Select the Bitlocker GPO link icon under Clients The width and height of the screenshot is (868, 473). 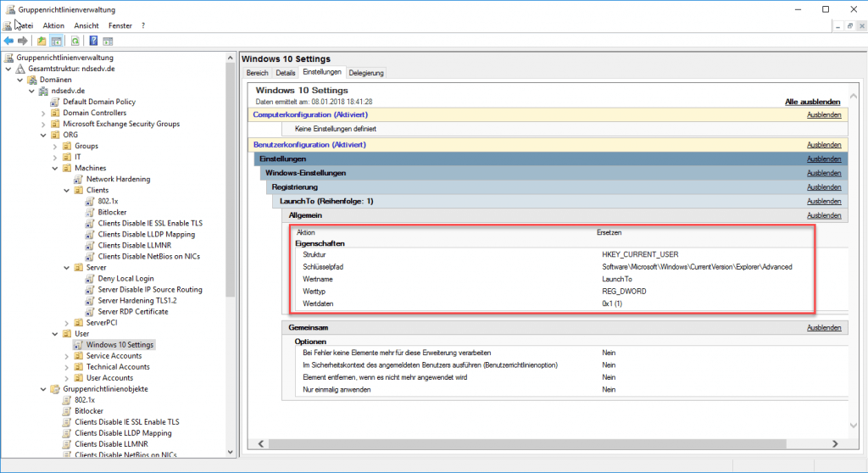[x=91, y=213]
